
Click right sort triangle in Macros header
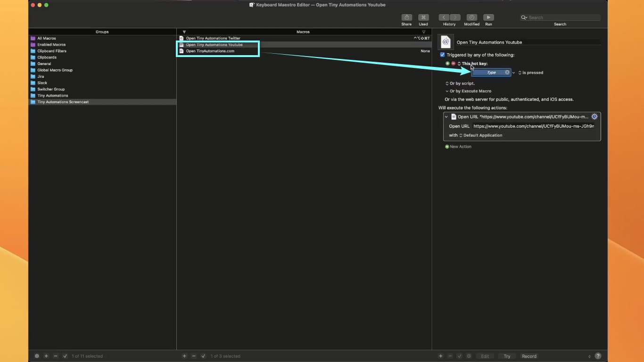pyautogui.click(x=424, y=32)
